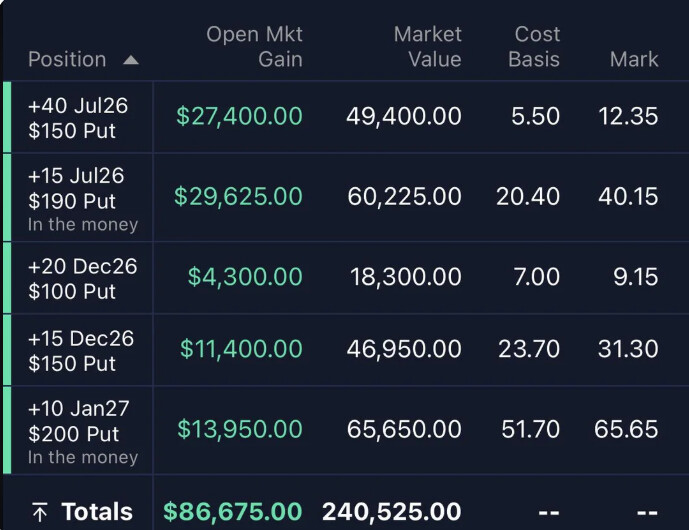Click the $27,400.00 open market gain
This screenshot has width=689, height=530.
[239, 116]
